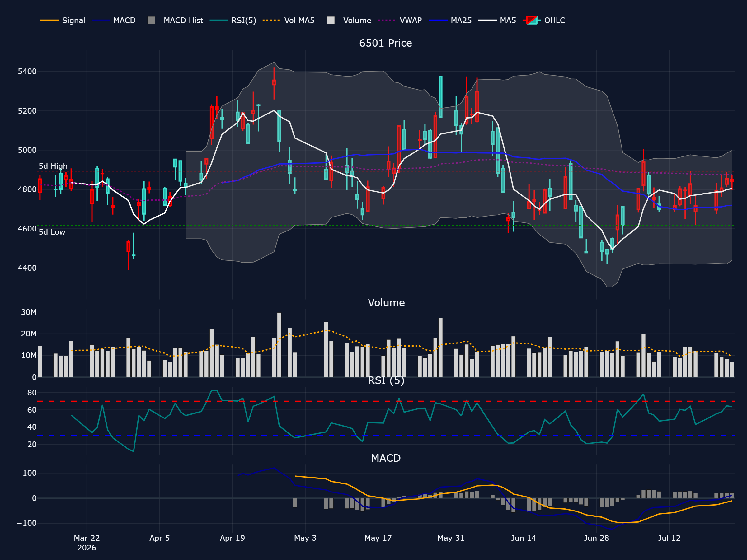Toggle the Volume trace legend label
This screenshot has height=560, width=747.
(x=357, y=20)
